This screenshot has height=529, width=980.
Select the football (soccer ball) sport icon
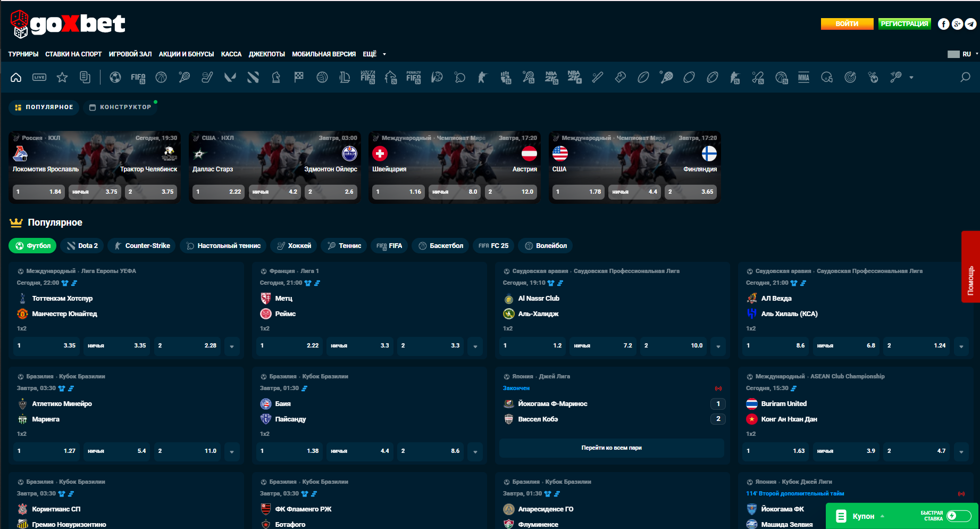[x=115, y=77]
